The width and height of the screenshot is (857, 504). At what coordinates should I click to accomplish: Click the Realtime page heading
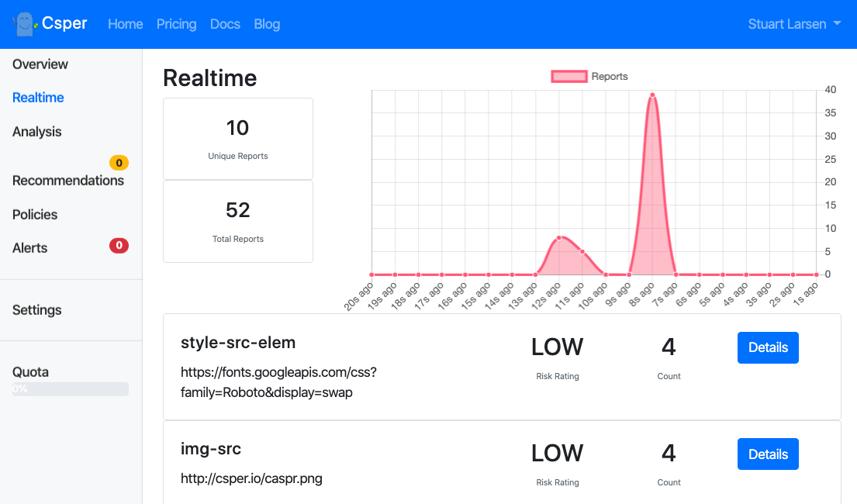[210, 78]
